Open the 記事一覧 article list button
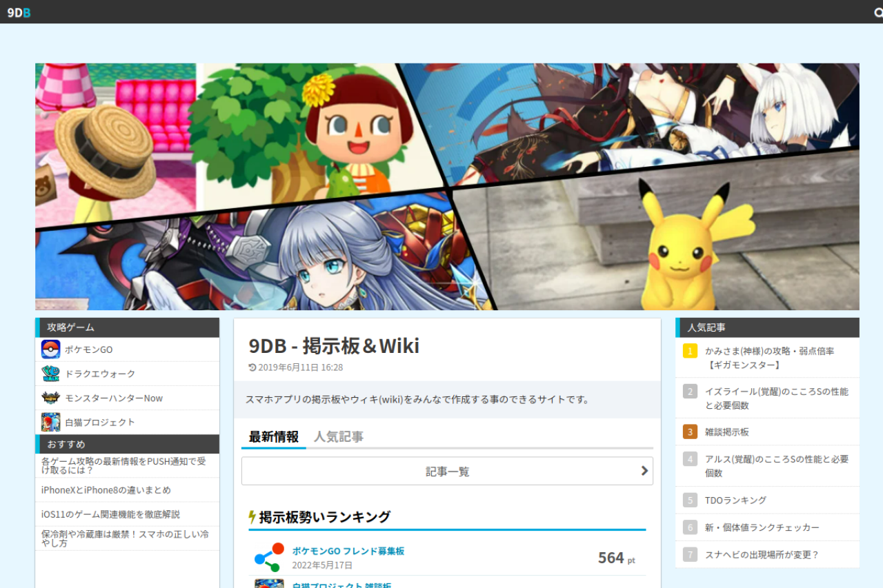The image size is (883, 588). coord(447,472)
